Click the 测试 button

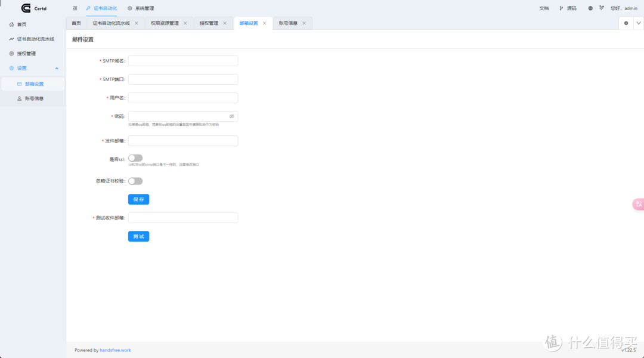point(138,236)
